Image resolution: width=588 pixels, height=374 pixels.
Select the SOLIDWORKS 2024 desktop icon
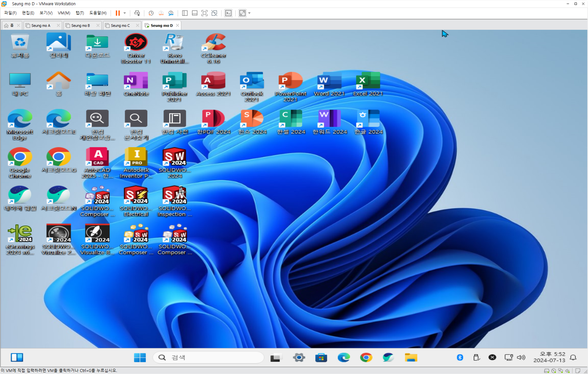coord(175,163)
